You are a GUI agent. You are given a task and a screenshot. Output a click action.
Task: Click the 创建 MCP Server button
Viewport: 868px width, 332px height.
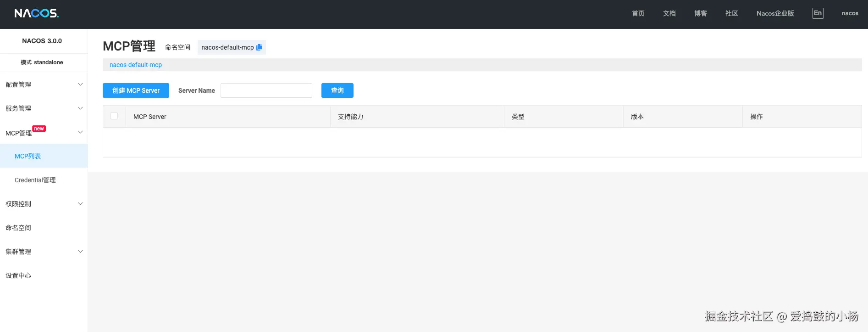[136, 90]
